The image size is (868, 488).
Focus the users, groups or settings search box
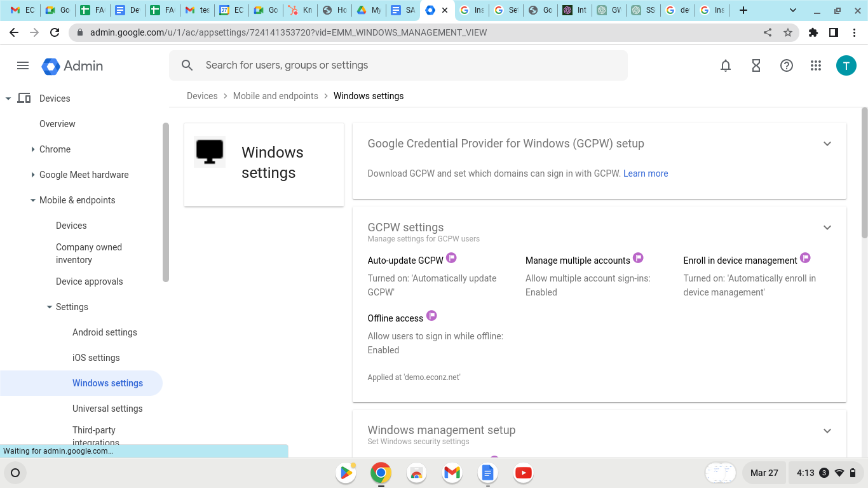point(398,65)
